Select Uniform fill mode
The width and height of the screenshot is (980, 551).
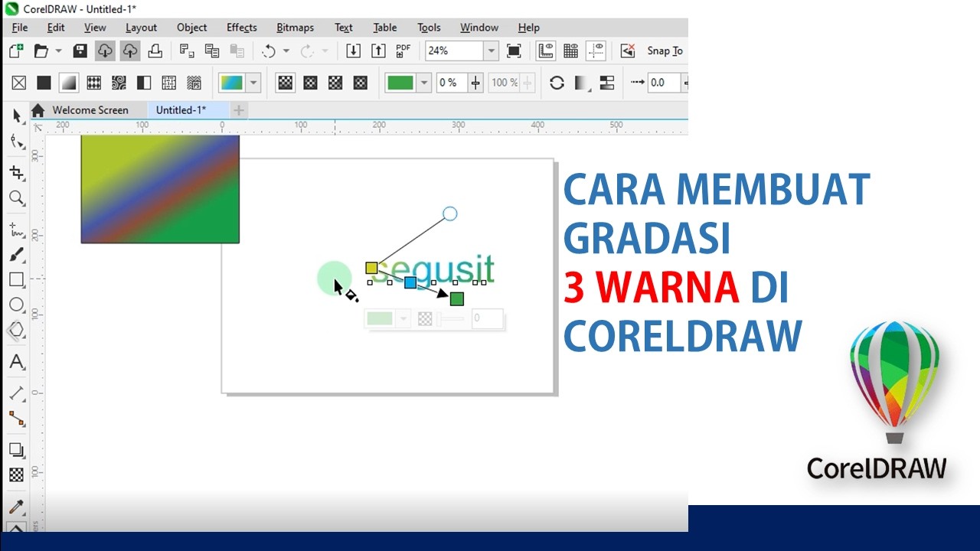[44, 83]
